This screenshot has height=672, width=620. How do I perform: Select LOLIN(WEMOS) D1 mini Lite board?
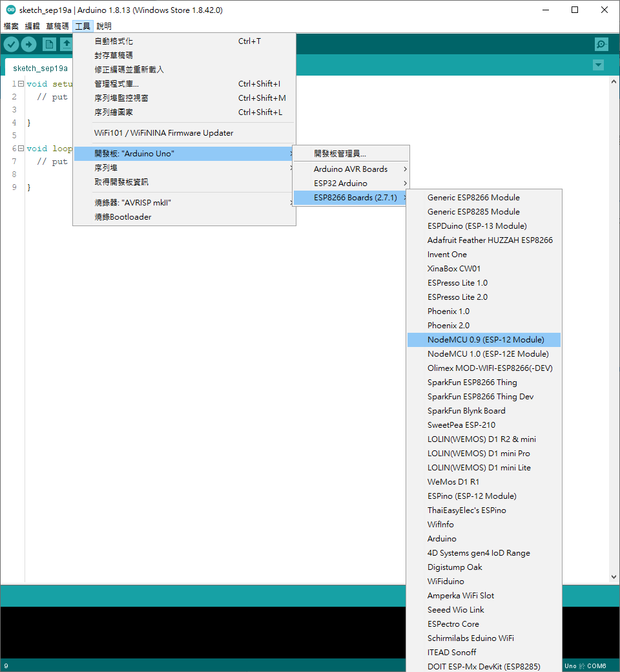484,468
